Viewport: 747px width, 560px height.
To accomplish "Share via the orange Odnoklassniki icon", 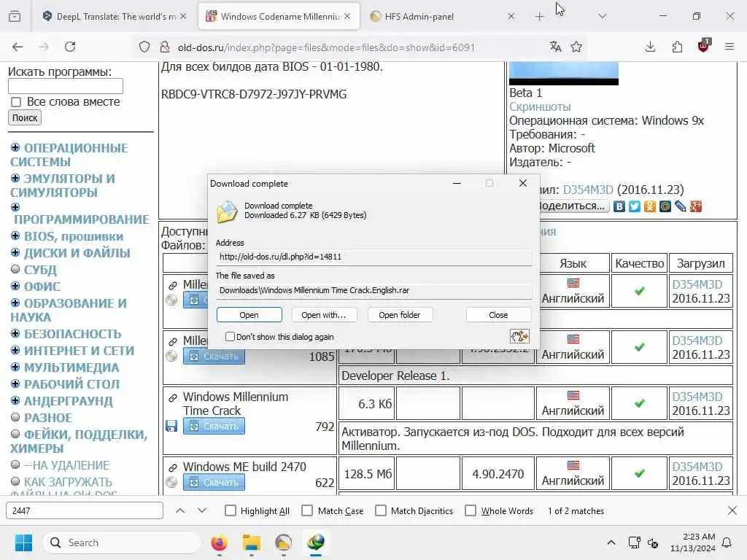I will [650, 206].
